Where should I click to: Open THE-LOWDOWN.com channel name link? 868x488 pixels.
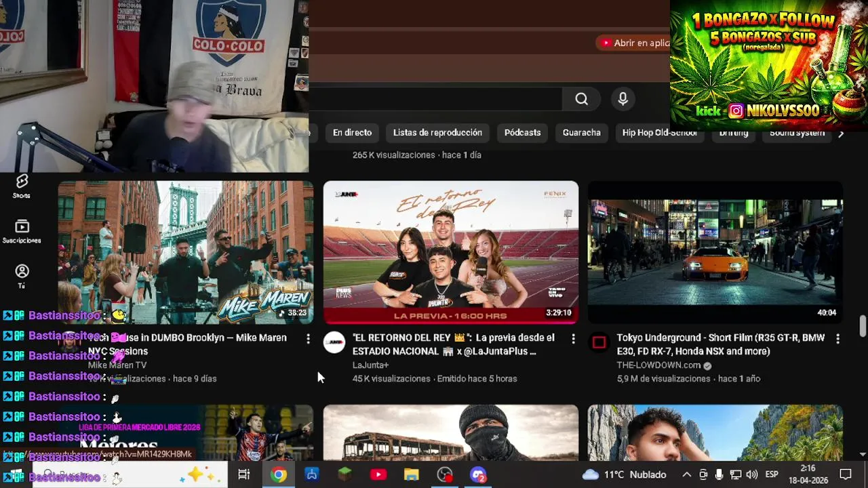tap(658, 365)
